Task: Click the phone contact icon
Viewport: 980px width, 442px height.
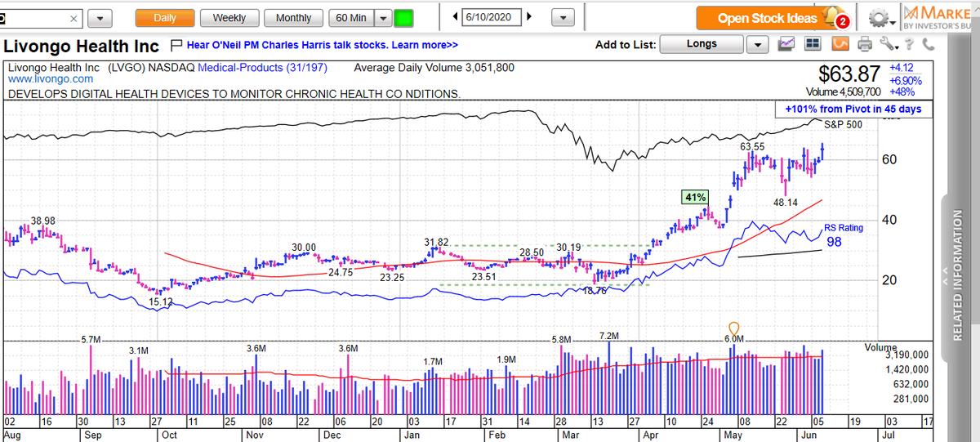Action: (x=928, y=44)
